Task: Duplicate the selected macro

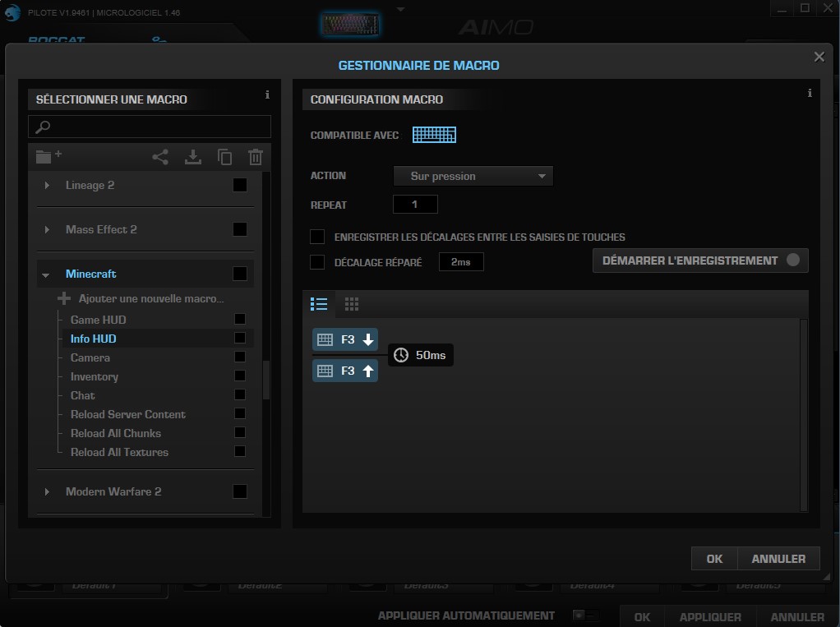Action: [224, 156]
